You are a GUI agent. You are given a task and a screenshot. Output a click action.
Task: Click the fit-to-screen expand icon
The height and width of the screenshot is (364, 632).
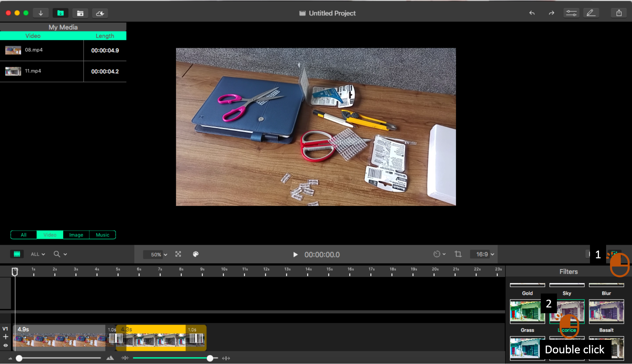click(178, 254)
